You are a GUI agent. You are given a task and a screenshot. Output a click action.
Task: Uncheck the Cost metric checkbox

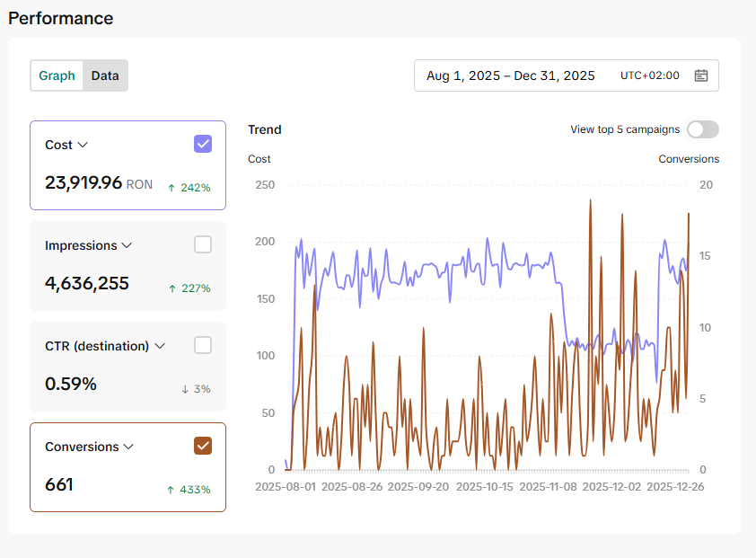tap(203, 144)
